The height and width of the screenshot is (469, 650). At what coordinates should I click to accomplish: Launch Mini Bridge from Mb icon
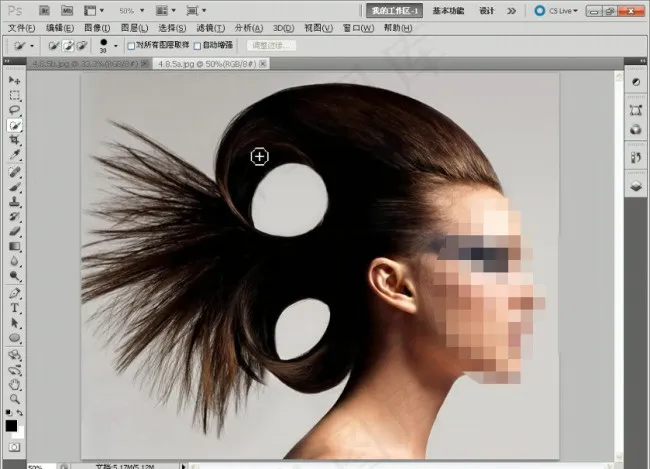click(67, 10)
